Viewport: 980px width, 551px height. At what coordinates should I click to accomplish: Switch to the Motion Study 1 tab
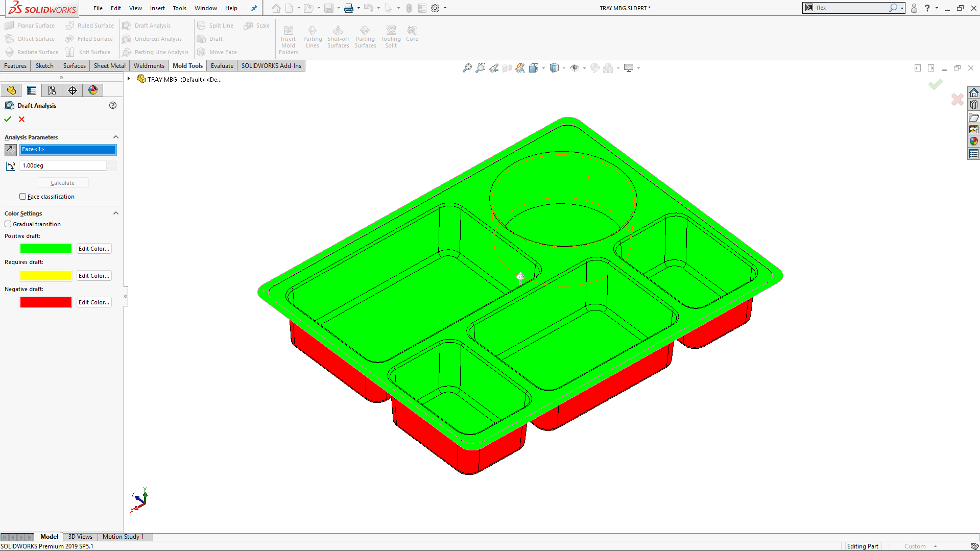123,537
